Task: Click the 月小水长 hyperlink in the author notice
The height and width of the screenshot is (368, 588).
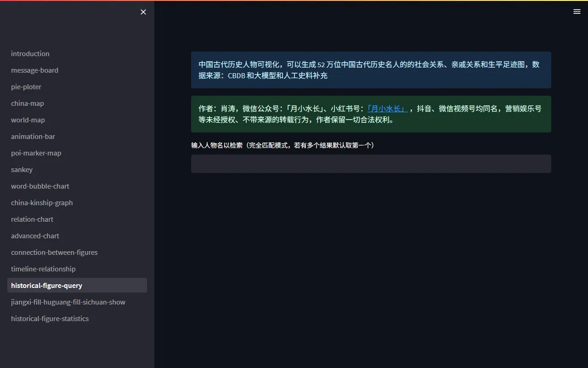Action: [387, 109]
